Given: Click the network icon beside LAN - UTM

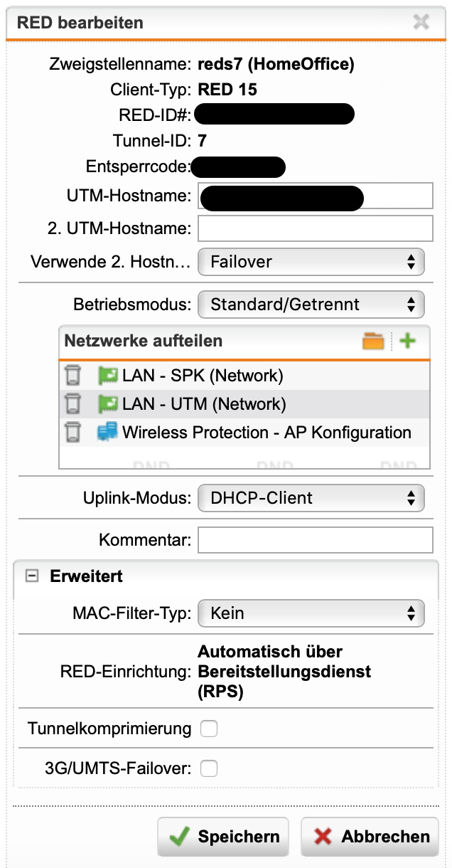Looking at the screenshot, I should [107, 404].
